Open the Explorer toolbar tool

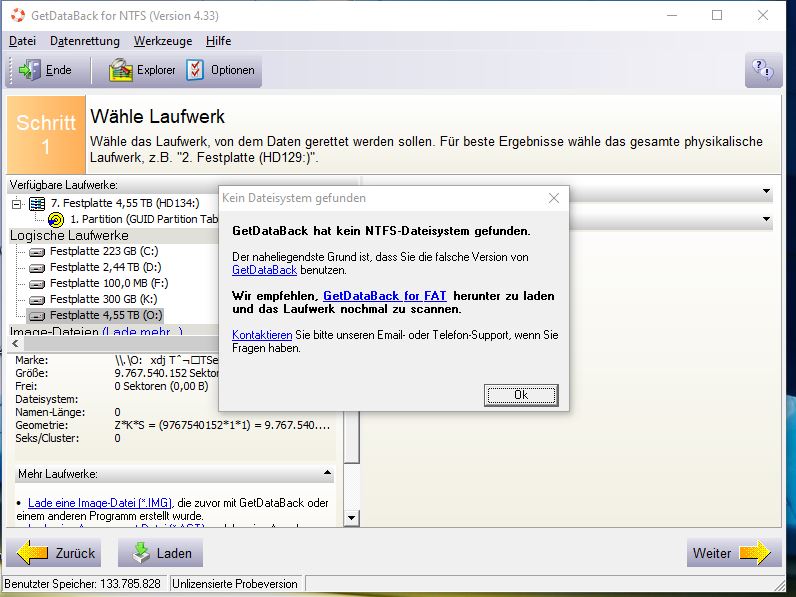[x=142, y=70]
